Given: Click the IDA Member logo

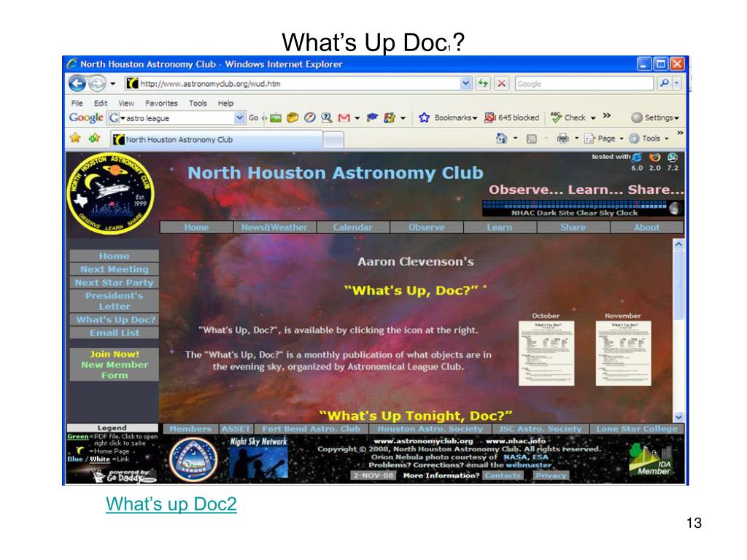Looking at the screenshot, I should point(650,459).
